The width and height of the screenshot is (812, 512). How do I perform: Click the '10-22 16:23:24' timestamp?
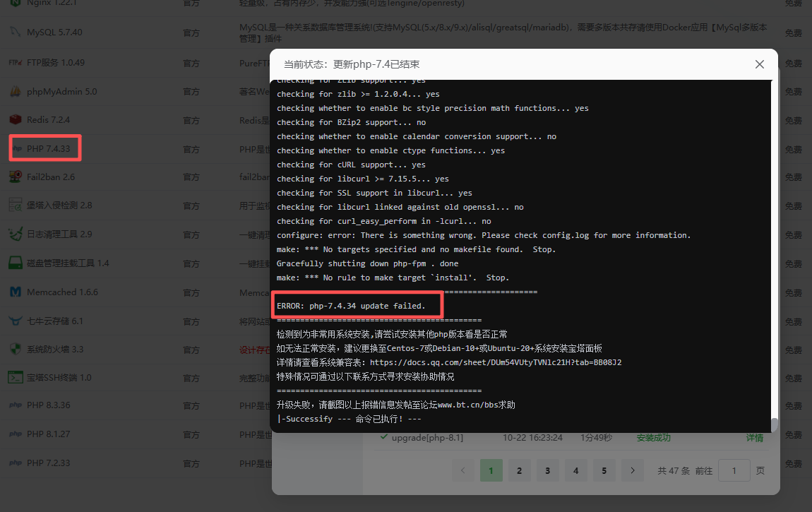[x=532, y=438]
